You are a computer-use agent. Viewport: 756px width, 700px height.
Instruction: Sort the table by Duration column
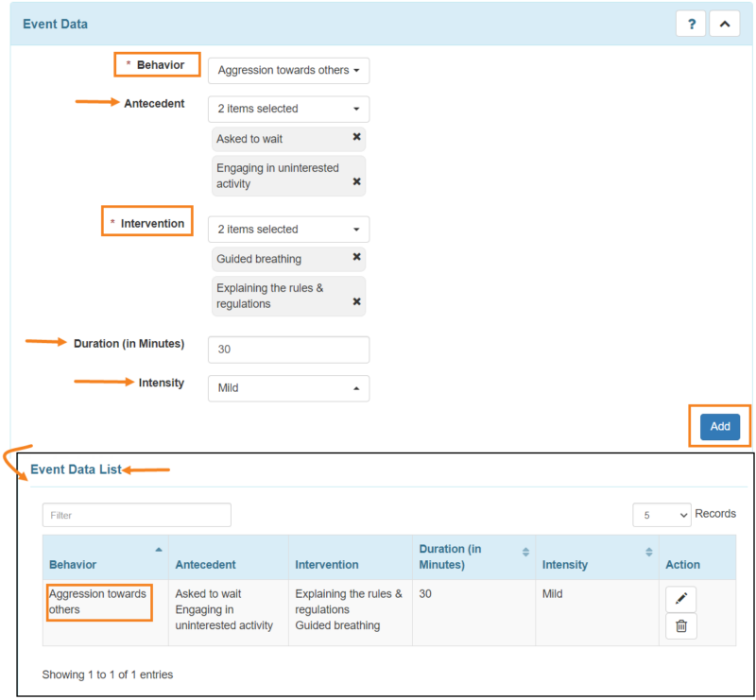tap(526, 552)
